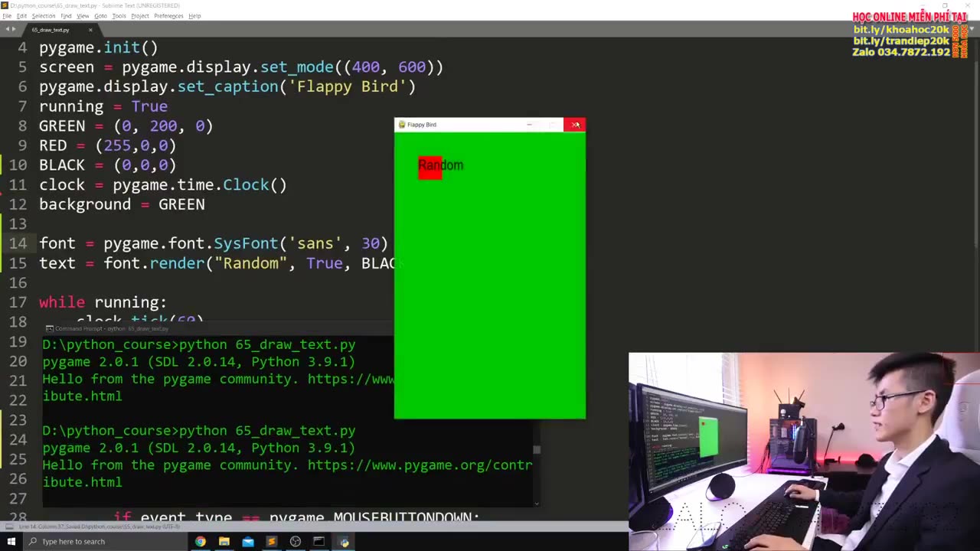Click the 'Random' text in the game window
This screenshot has height=551, width=980.
pos(441,165)
